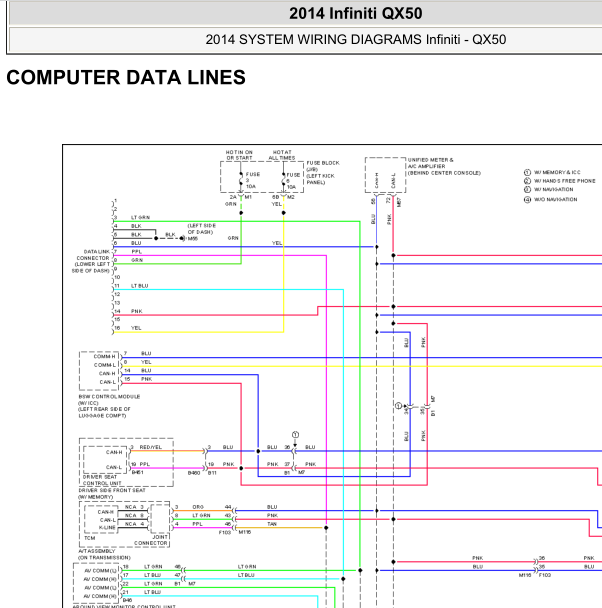Click the 'TAN' wire label
This screenshot has height=608, width=602.
[272, 524]
